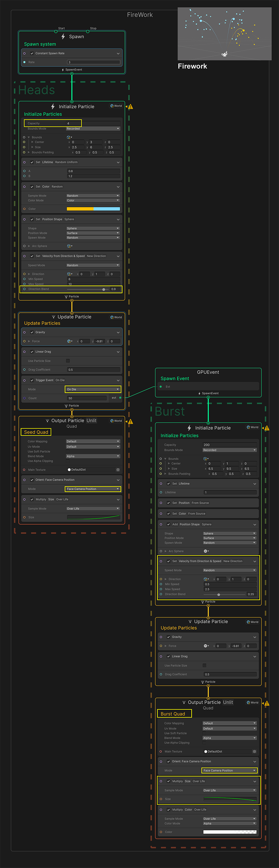Open Main Texture picker in Burst Quad
This screenshot has width=279, height=868.
254,751
